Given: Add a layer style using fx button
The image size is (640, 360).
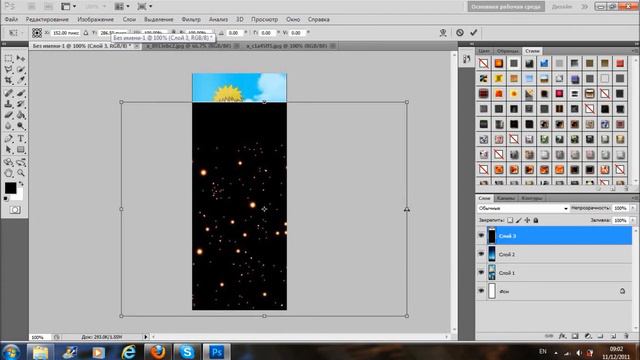Looking at the screenshot, I should point(562,336).
